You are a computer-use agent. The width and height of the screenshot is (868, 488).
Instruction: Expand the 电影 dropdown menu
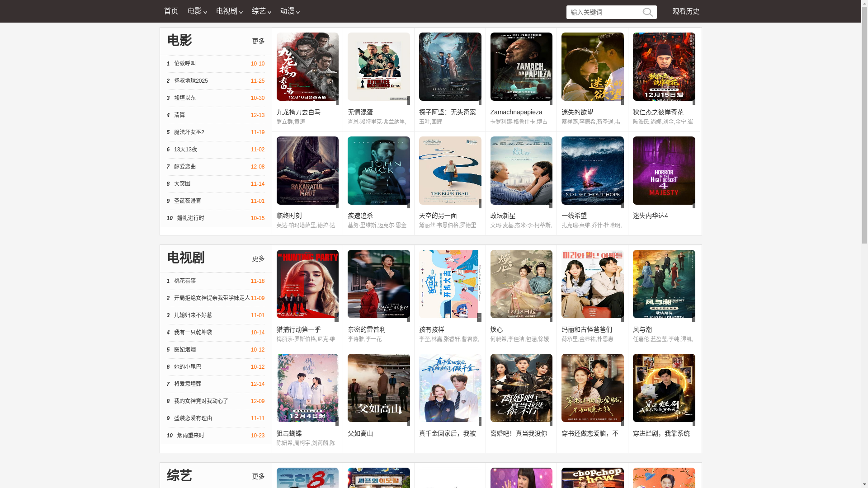[x=197, y=11]
